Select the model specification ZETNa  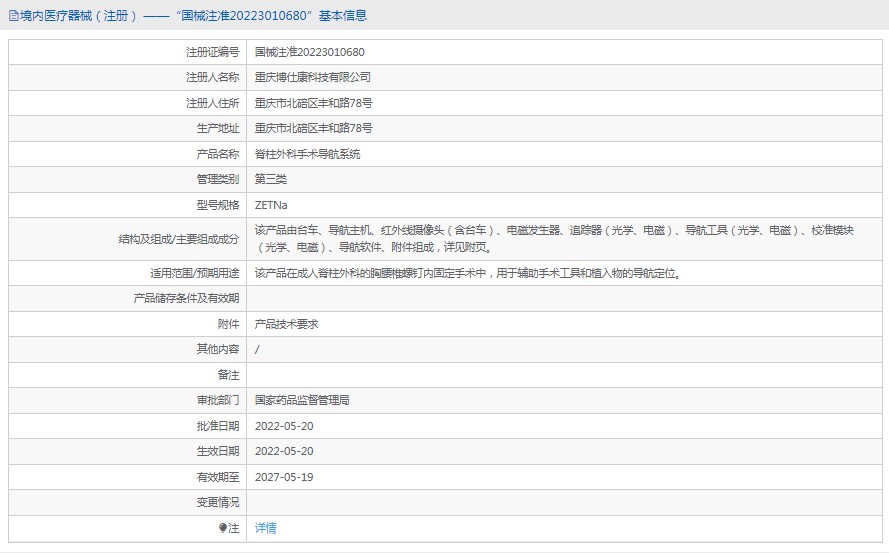[x=271, y=205]
